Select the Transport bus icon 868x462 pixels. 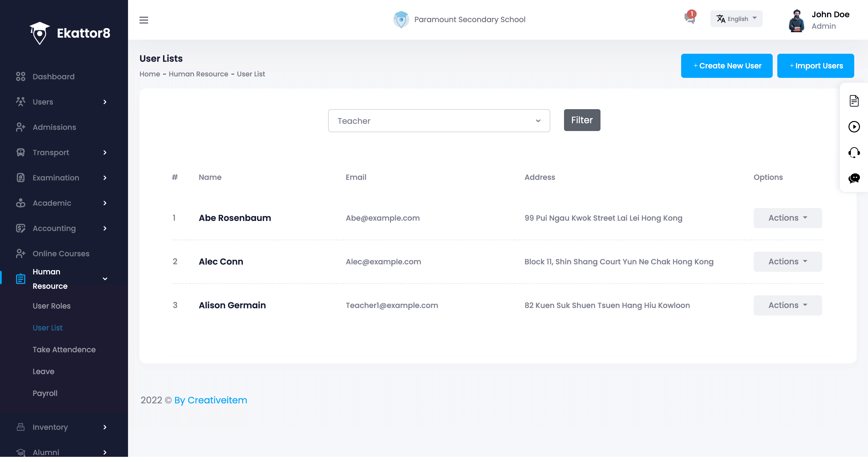tap(21, 153)
